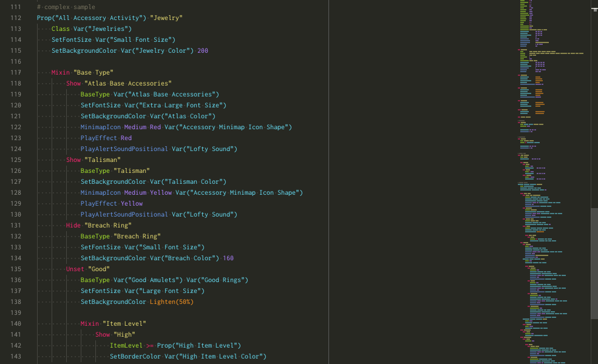This screenshot has height=364, width=598.
Task: Click Var("Lofty Sound") on line 130
Action: [205, 215]
